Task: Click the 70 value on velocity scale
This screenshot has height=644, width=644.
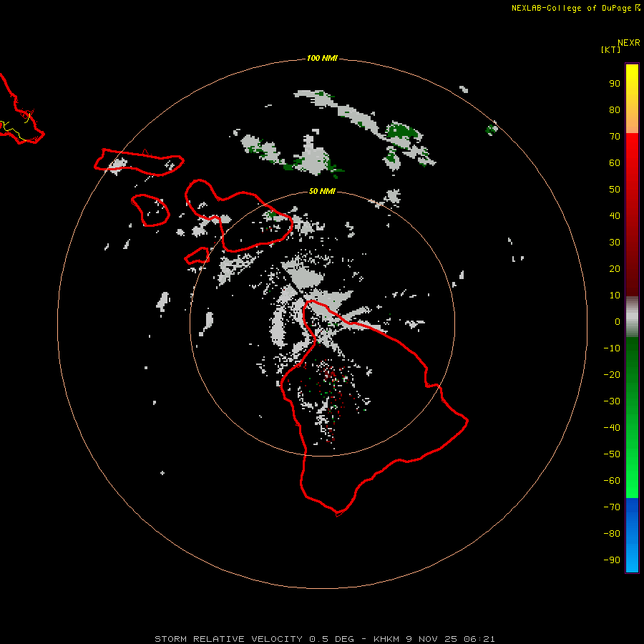Action: tap(615, 137)
